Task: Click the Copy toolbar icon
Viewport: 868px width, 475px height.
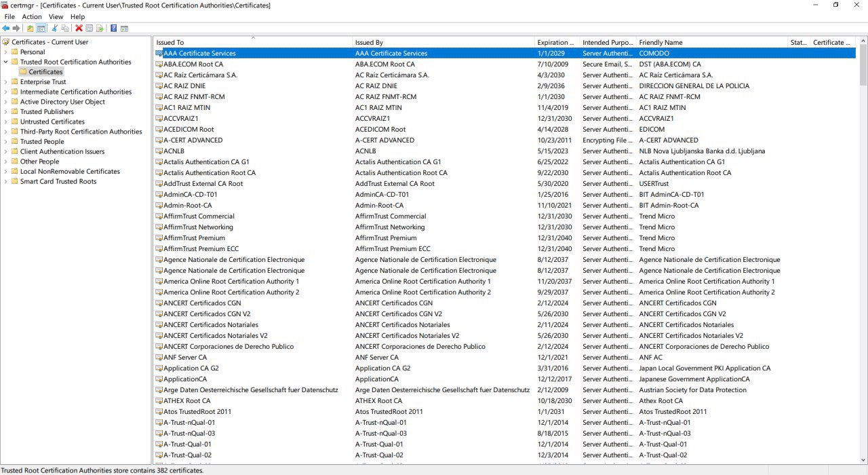Action: (x=65, y=28)
